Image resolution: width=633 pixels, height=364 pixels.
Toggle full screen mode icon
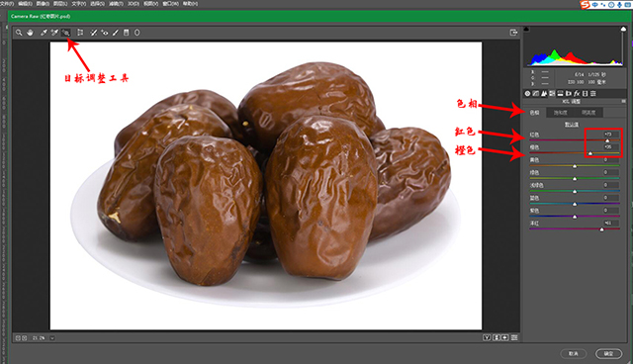[513, 33]
